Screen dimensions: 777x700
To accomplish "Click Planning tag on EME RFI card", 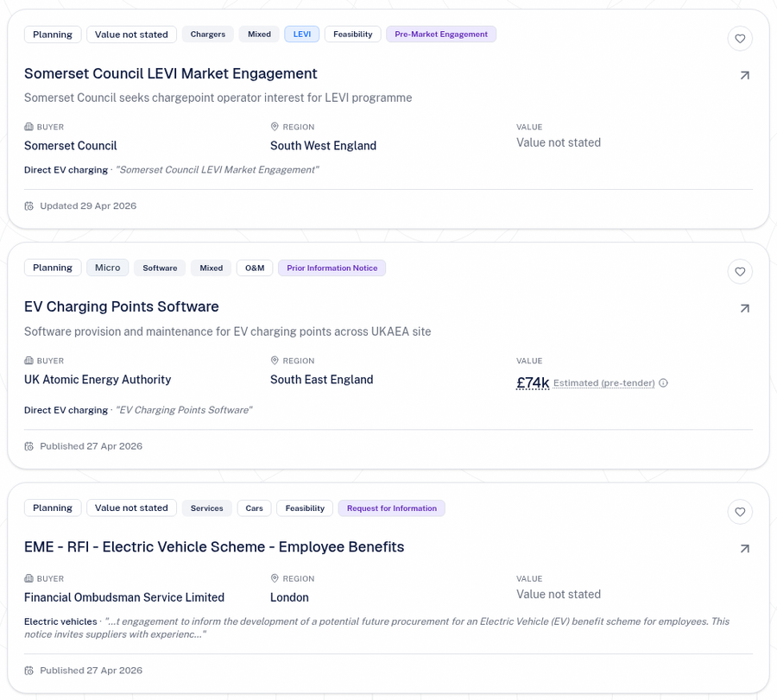I will [53, 508].
